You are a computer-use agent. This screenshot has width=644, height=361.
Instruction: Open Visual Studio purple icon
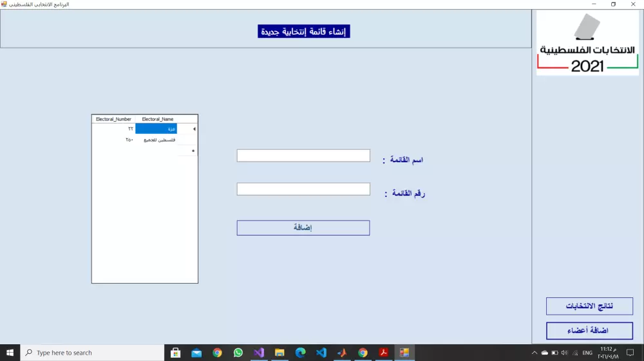point(259,353)
